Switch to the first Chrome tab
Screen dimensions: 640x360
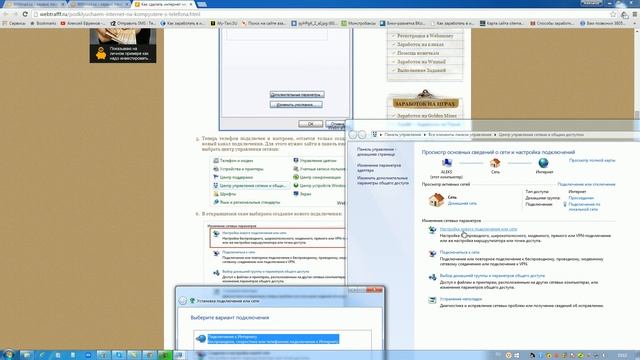click(35, 4)
